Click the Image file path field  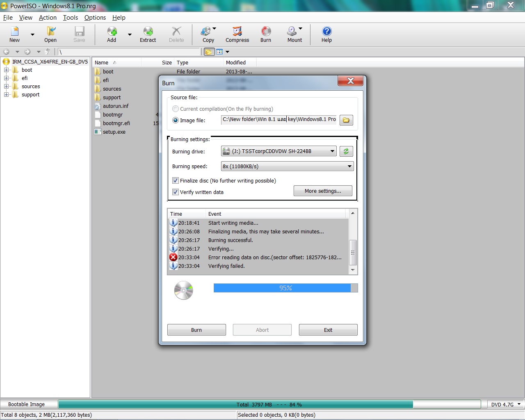click(278, 119)
